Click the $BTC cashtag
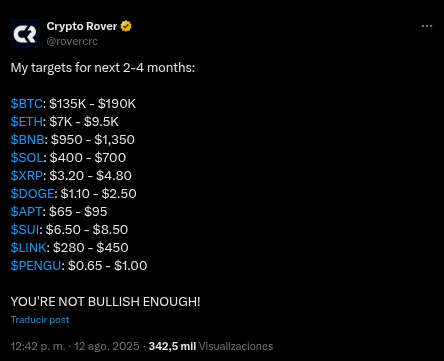Image resolution: width=444 pixels, height=361 pixels. point(27,104)
